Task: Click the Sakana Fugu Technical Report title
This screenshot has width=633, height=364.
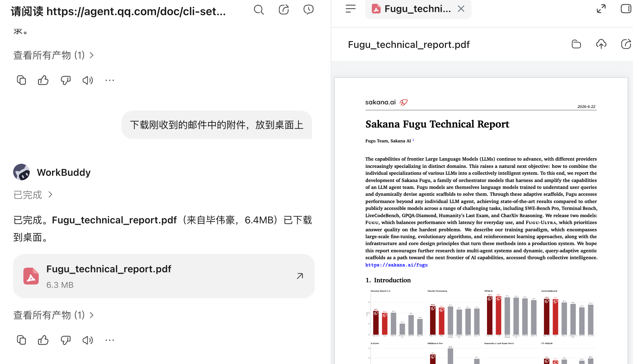Action: point(437,124)
